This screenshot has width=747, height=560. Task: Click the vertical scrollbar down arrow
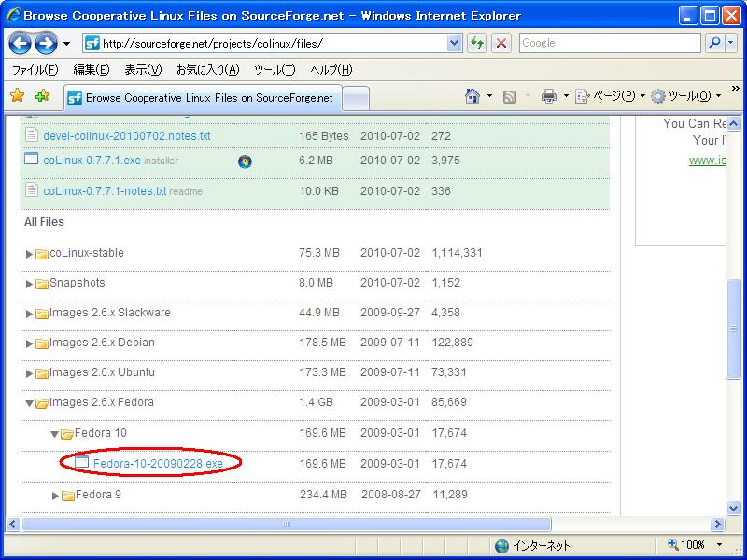(734, 509)
